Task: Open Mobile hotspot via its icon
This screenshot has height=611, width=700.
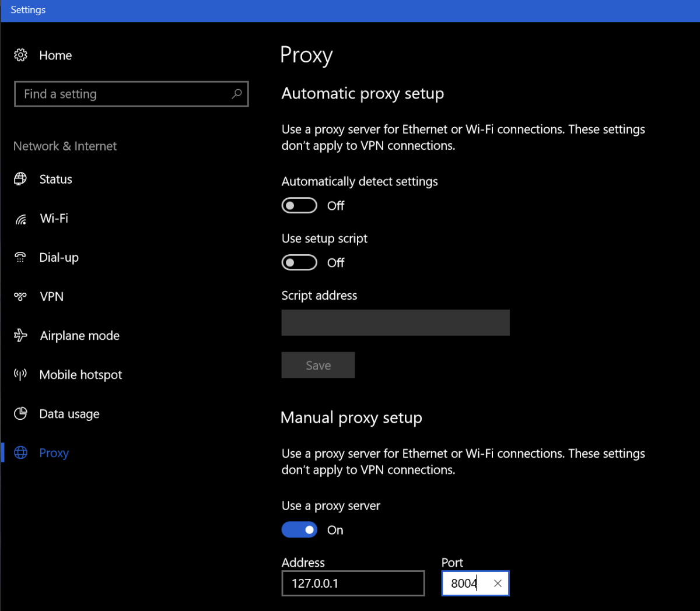Action: pos(20,374)
